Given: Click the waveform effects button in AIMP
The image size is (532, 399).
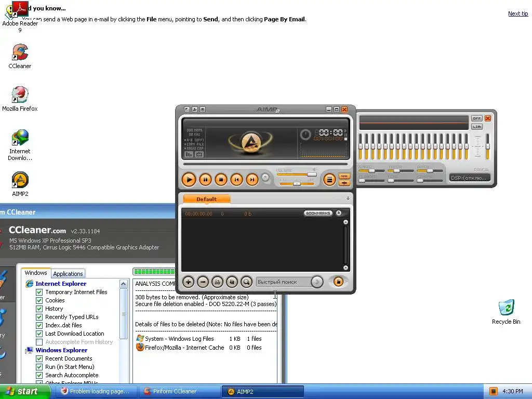Looking at the screenshot, I should [344, 183].
